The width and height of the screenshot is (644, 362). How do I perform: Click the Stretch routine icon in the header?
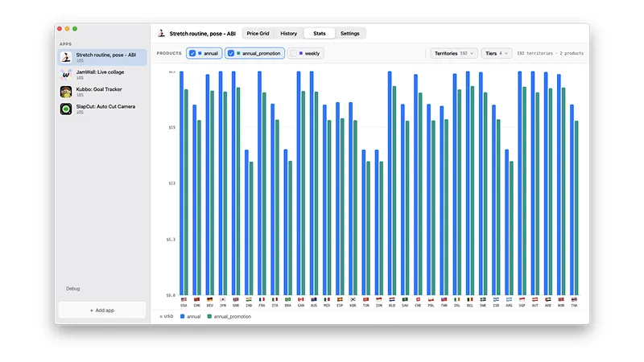click(162, 33)
